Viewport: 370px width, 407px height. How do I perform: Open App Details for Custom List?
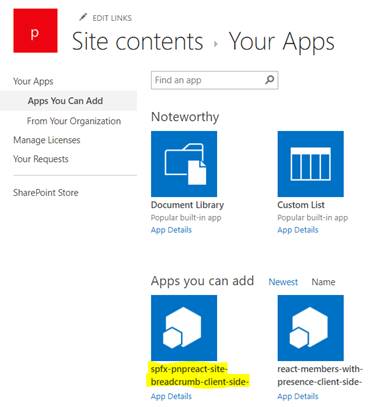point(298,230)
